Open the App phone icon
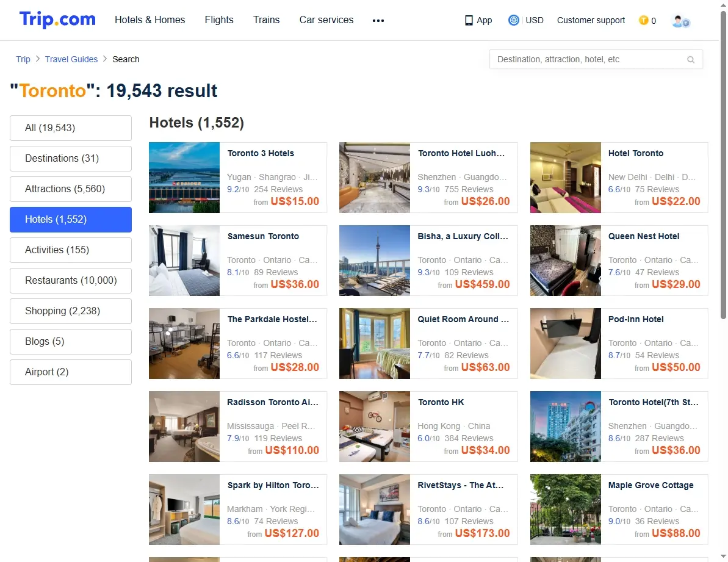The width and height of the screenshot is (728, 562). pyautogui.click(x=469, y=20)
